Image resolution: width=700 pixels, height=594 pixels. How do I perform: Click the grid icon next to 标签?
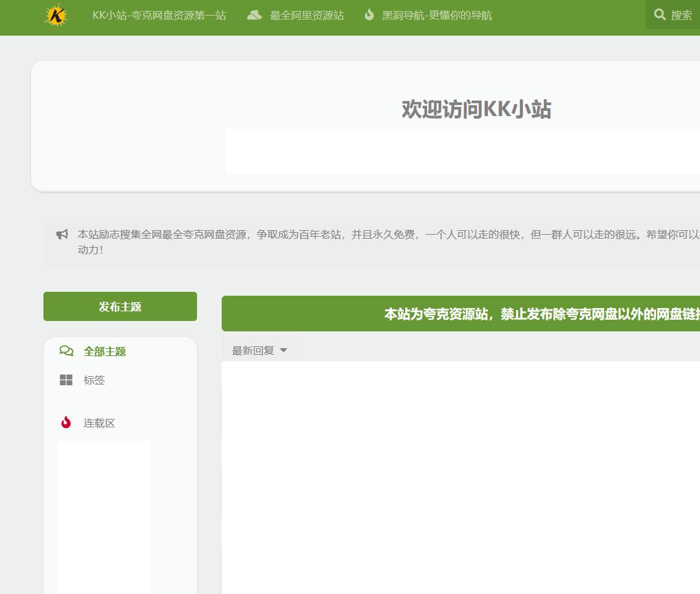tap(66, 380)
